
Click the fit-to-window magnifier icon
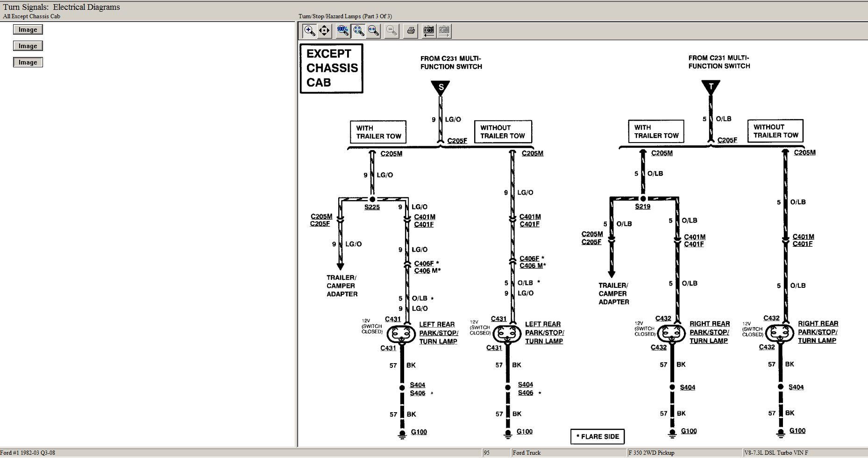point(358,31)
